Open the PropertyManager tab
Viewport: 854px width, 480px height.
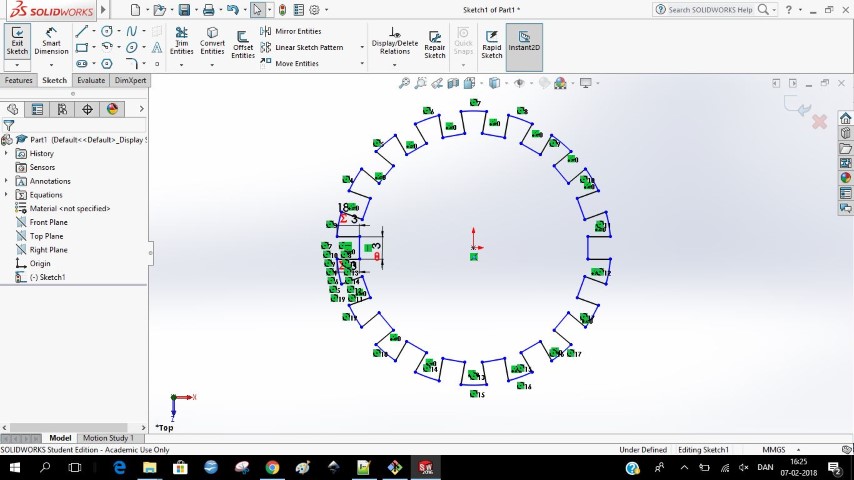coord(38,109)
